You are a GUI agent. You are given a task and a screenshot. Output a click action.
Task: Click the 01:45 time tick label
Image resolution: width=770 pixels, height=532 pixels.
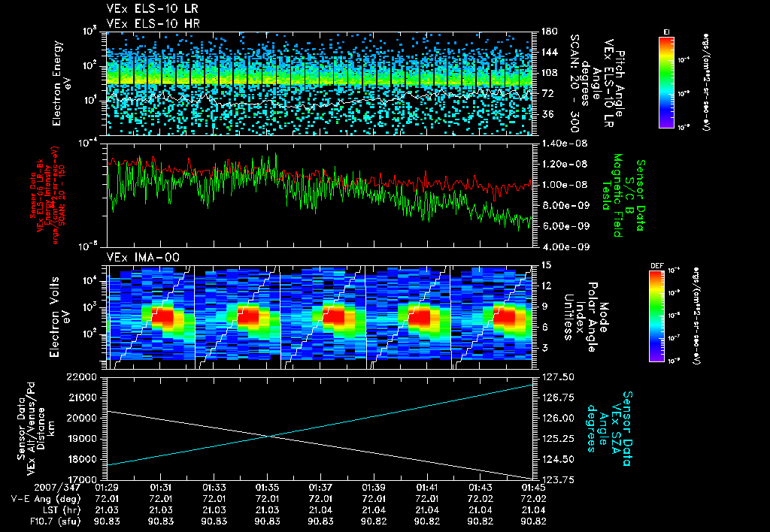[x=534, y=488]
